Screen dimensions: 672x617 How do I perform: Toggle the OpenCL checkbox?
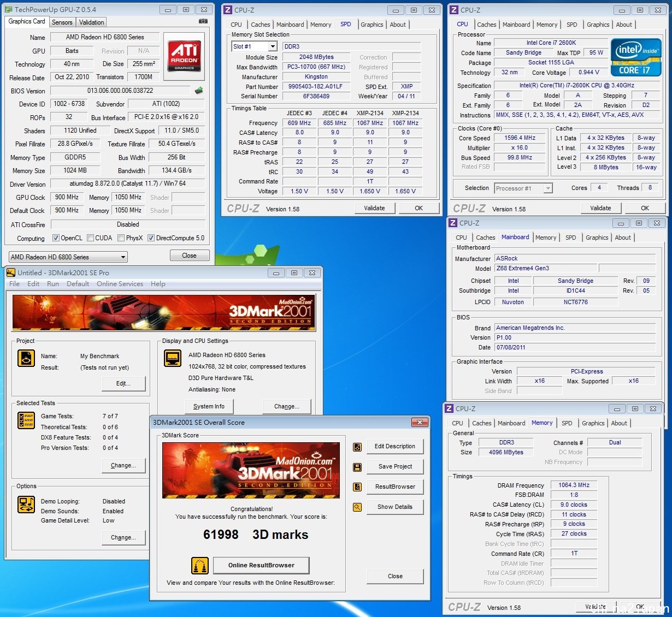click(56, 238)
